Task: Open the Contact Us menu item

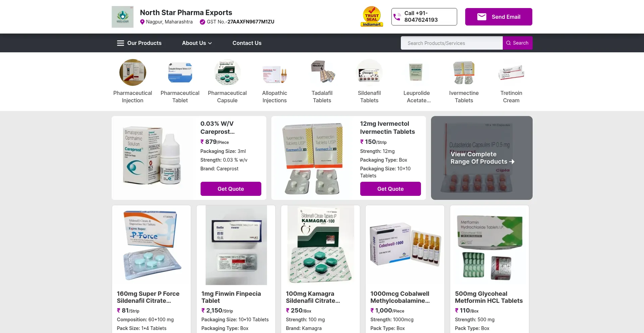Action: click(x=247, y=43)
